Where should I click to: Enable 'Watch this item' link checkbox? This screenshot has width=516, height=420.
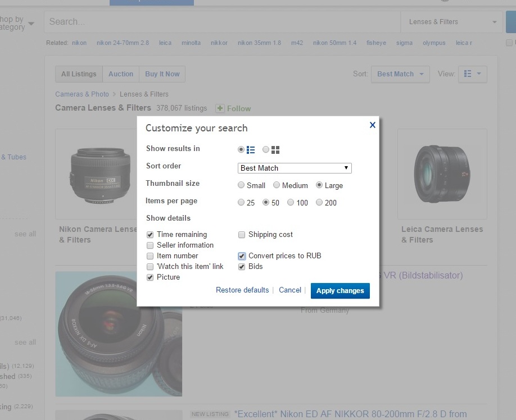[x=150, y=267]
